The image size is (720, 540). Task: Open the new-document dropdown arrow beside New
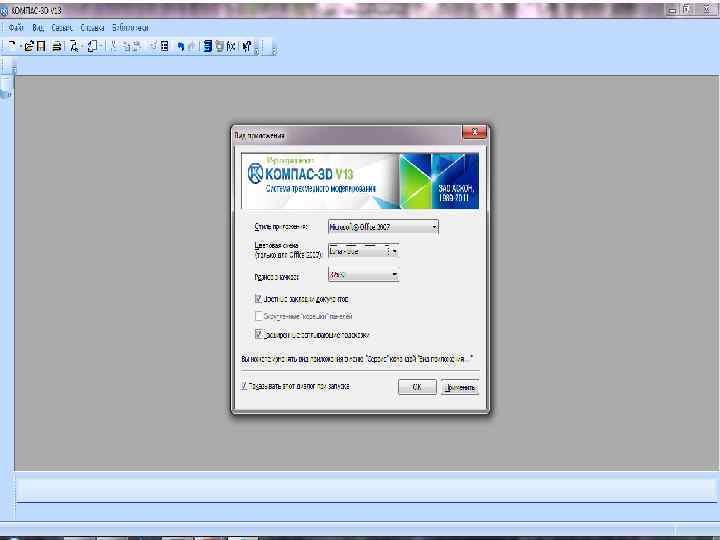(x=21, y=46)
